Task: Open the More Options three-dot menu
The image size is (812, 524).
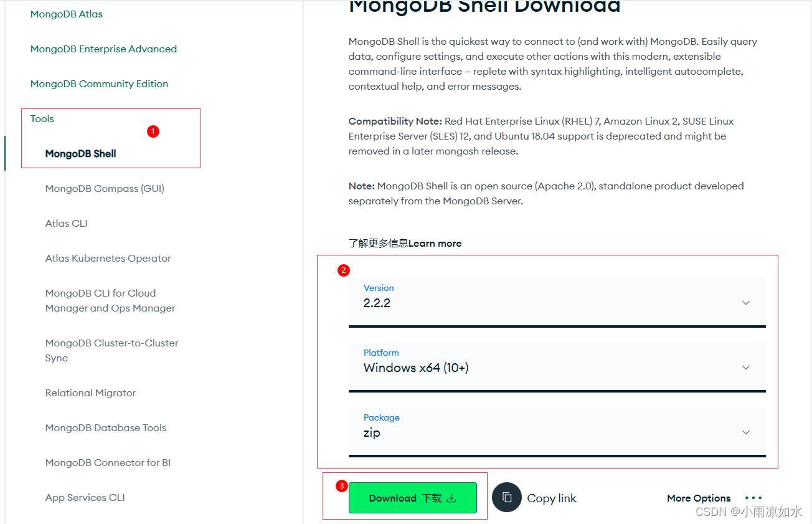Action: [x=753, y=498]
